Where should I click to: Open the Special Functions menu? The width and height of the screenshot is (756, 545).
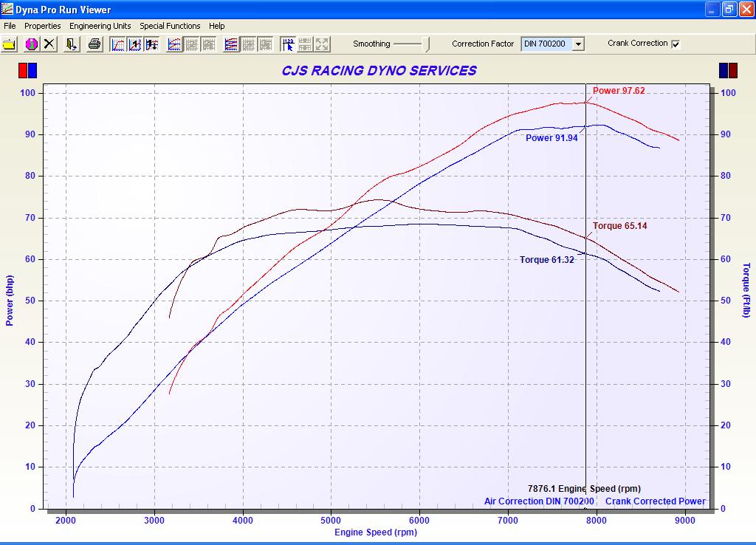click(170, 26)
